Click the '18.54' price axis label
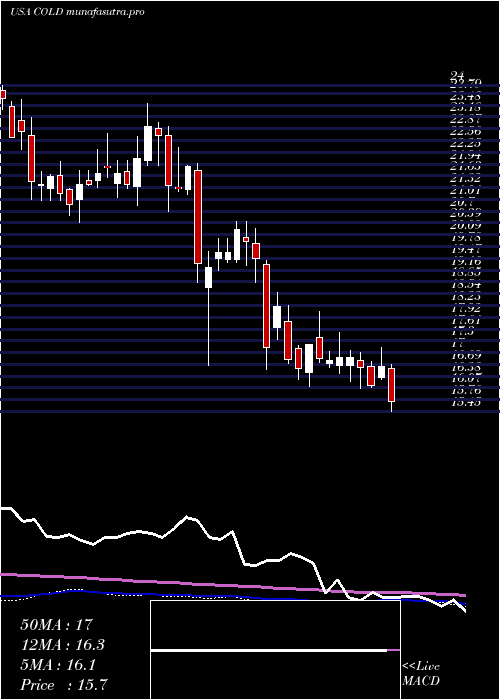The image size is (500, 700). (x=466, y=285)
